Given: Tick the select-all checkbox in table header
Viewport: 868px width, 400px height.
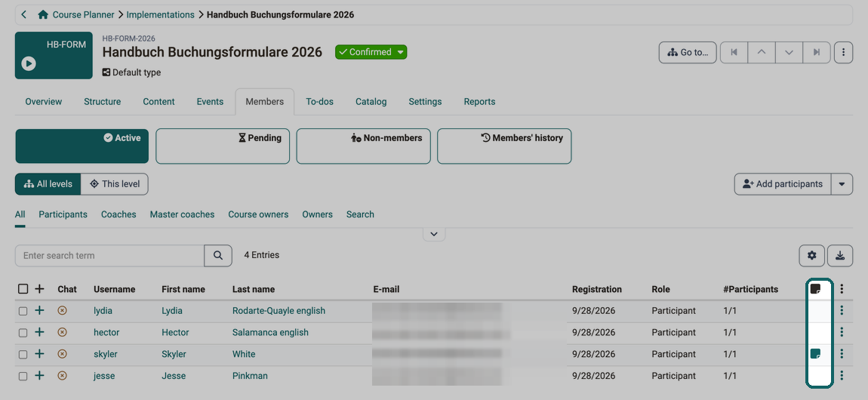Looking at the screenshot, I should [x=23, y=289].
